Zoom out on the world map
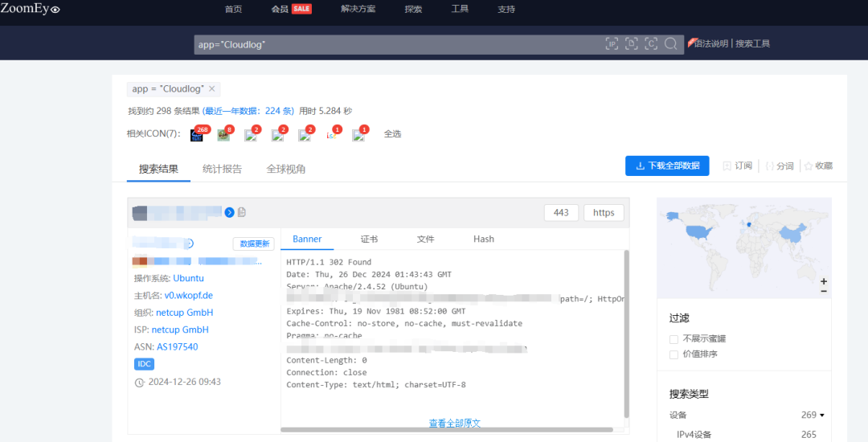Viewport: 868px width, 442px height. 824,291
